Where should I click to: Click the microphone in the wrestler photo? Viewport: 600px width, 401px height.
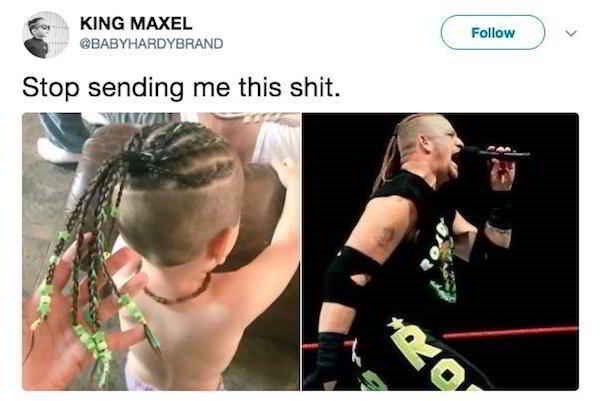(x=496, y=153)
